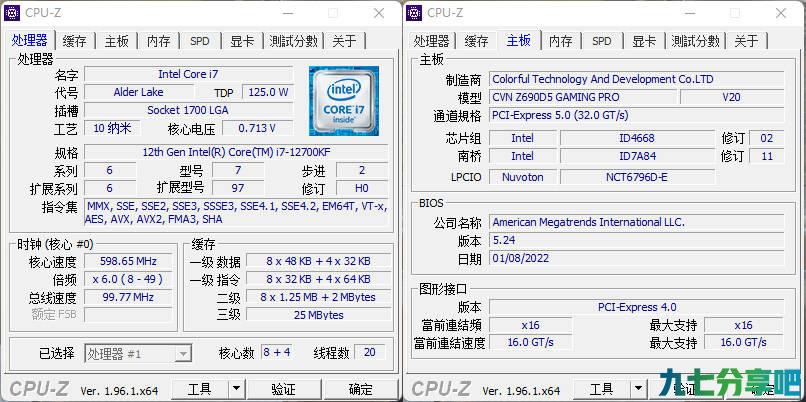
Task: Click L3 cache value 25 MBytes
Action: [x=318, y=315]
